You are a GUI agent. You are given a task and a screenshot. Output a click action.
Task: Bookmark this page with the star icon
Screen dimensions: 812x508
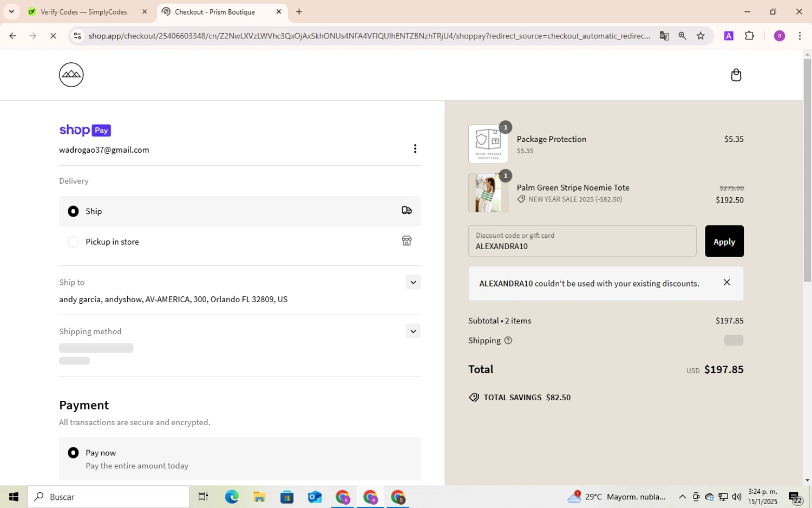(x=700, y=36)
